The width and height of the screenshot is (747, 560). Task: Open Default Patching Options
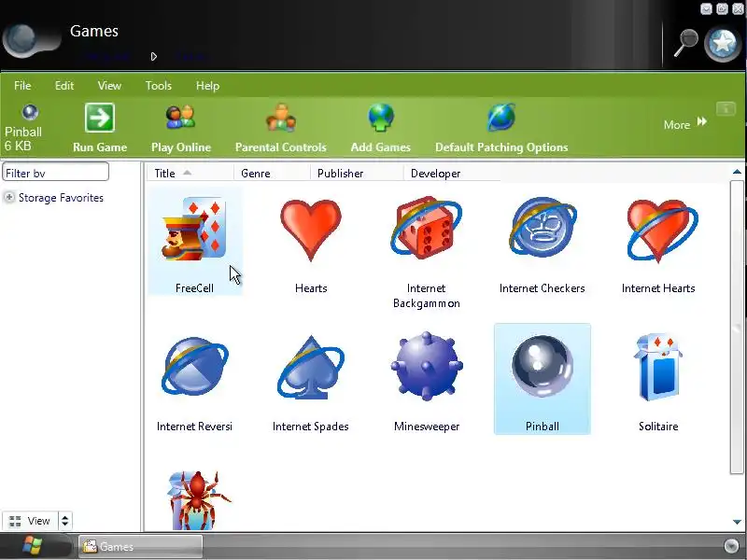click(501, 128)
